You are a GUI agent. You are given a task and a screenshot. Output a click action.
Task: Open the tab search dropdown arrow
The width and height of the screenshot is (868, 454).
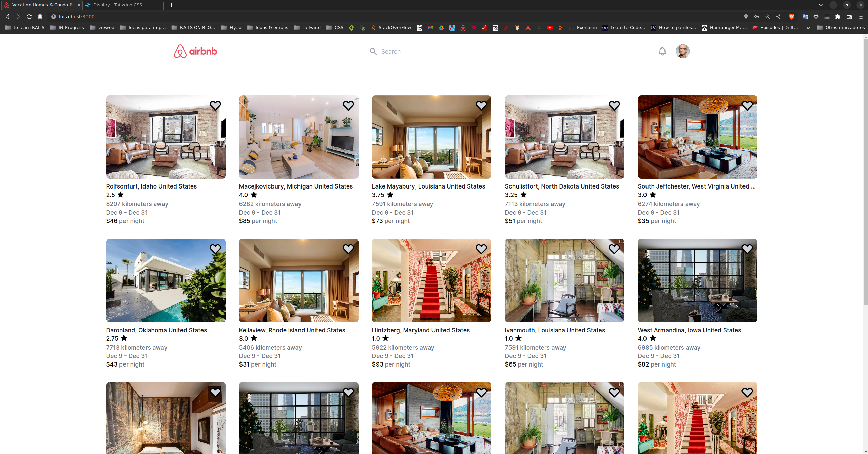(821, 5)
